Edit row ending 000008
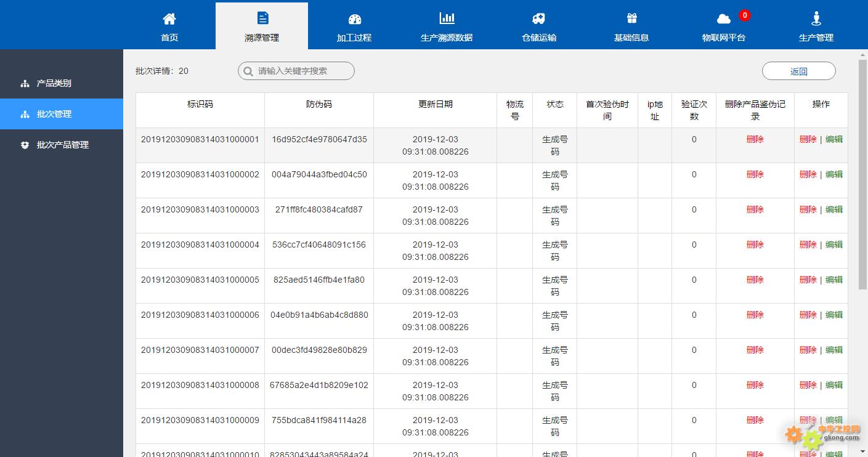The height and width of the screenshot is (457, 868). [834, 385]
